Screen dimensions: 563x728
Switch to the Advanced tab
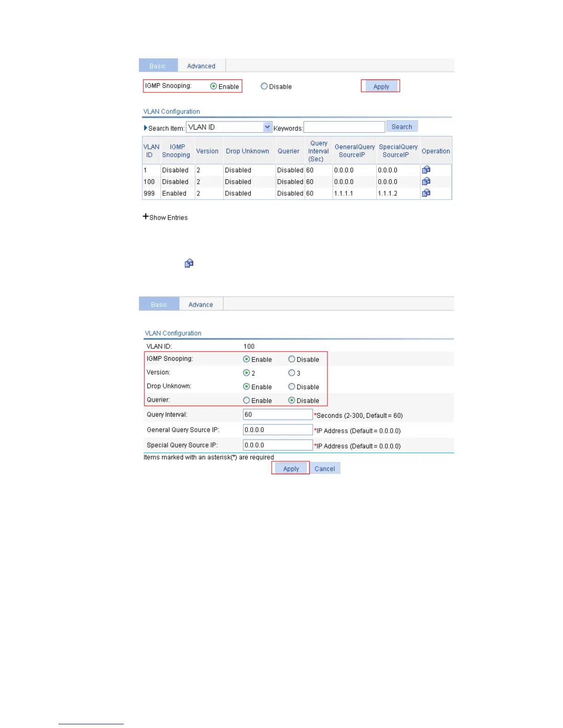tap(201, 66)
